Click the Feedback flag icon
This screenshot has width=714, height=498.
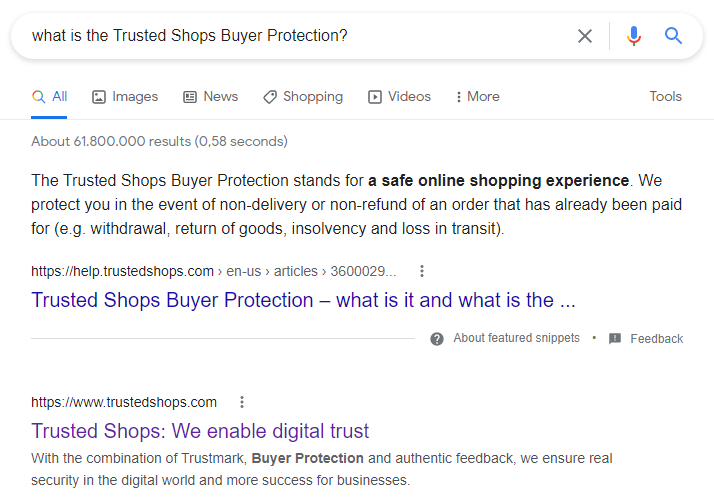[x=615, y=338]
